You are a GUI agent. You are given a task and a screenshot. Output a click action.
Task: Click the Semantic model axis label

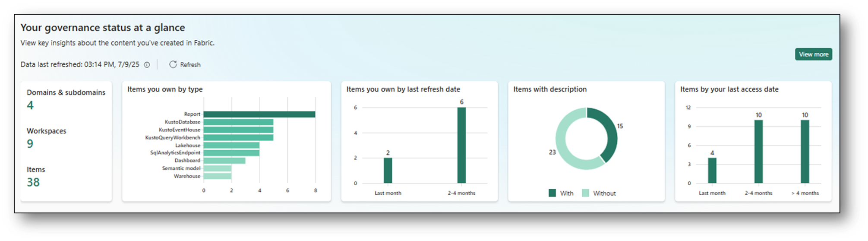[181, 168]
